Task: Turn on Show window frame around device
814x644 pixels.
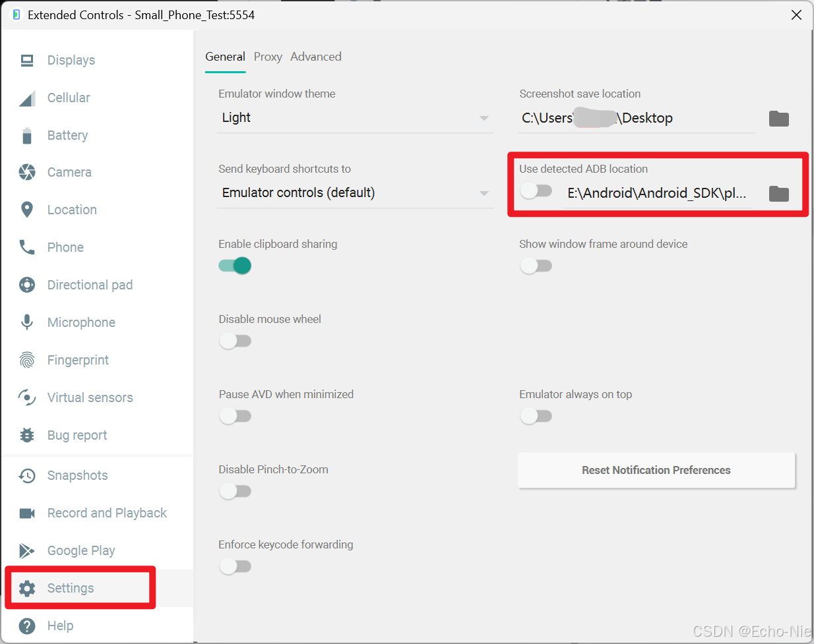Action: coord(536,266)
